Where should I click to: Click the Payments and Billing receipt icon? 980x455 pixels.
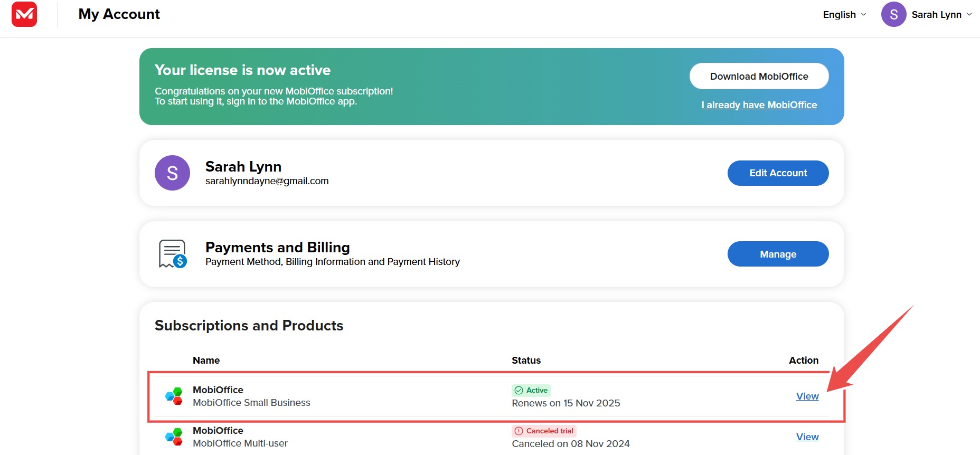[173, 254]
